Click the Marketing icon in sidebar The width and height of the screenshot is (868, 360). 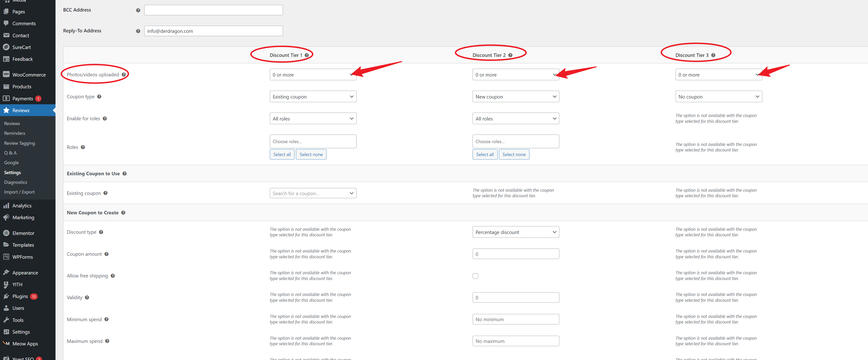[x=7, y=217]
